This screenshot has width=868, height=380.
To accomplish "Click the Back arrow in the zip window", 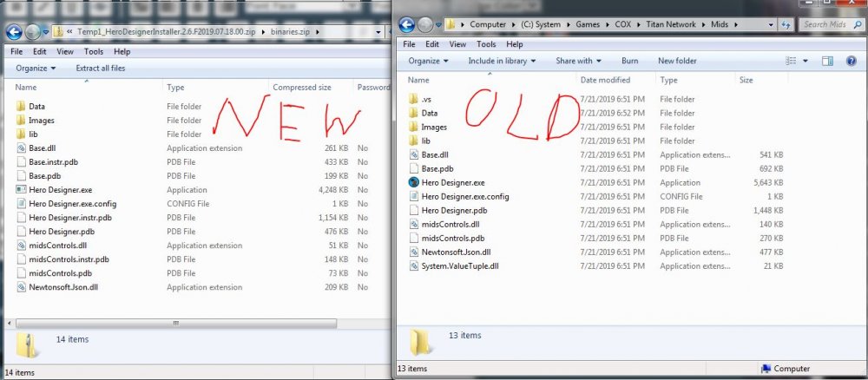I will point(15,32).
